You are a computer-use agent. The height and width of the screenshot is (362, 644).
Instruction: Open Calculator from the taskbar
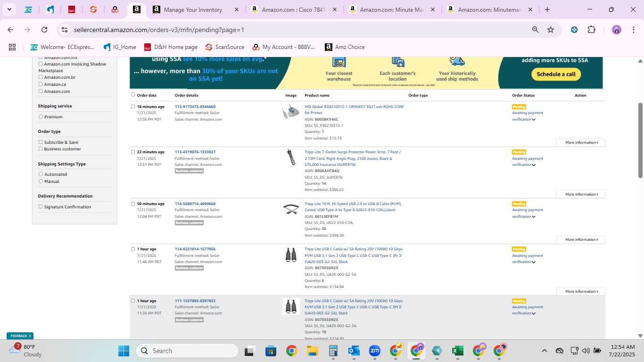(333, 351)
